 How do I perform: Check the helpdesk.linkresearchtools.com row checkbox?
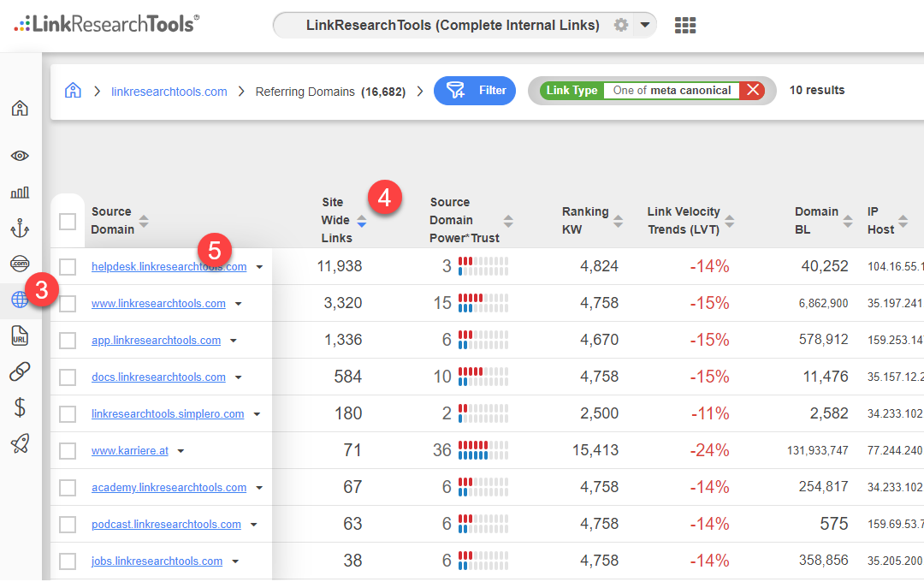tap(68, 266)
